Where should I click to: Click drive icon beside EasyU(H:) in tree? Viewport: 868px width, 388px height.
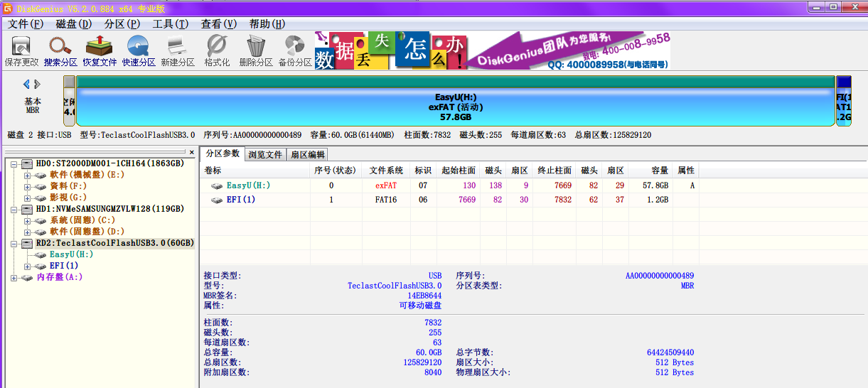41,254
